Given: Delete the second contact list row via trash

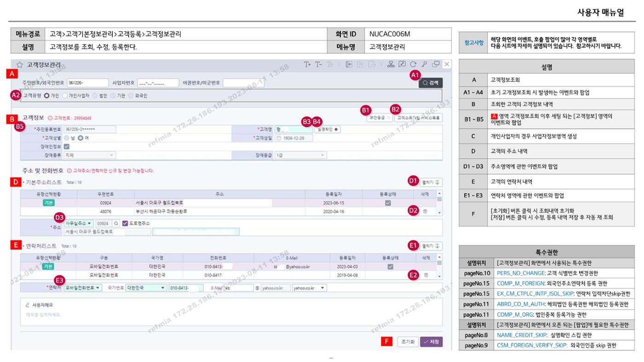Looking at the screenshot, I should (425, 275).
